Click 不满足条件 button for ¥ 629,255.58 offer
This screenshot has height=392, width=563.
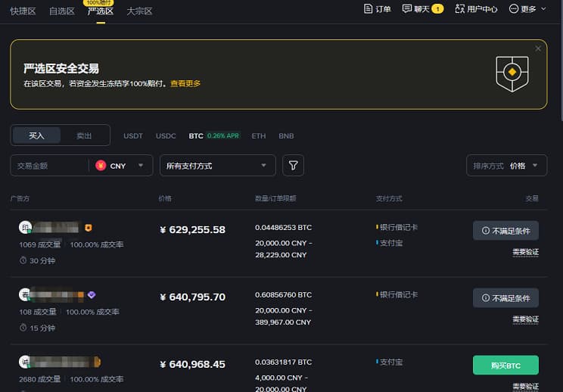(x=505, y=231)
